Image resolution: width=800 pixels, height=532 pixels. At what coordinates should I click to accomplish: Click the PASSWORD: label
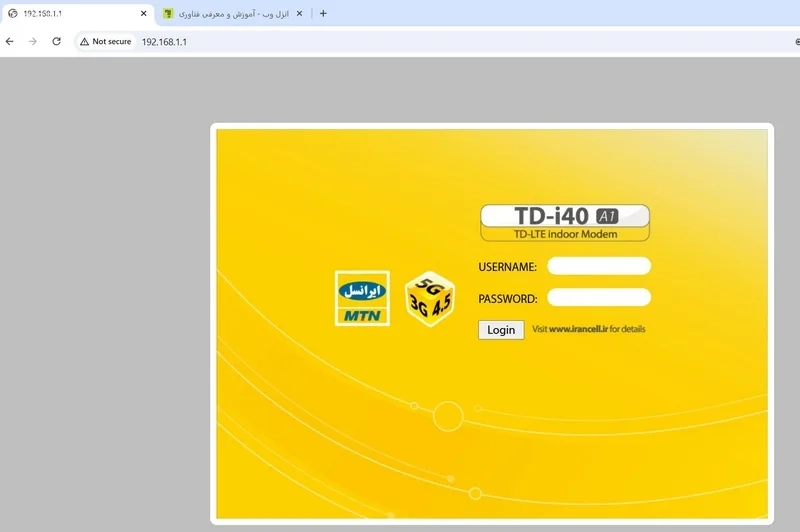508,299
